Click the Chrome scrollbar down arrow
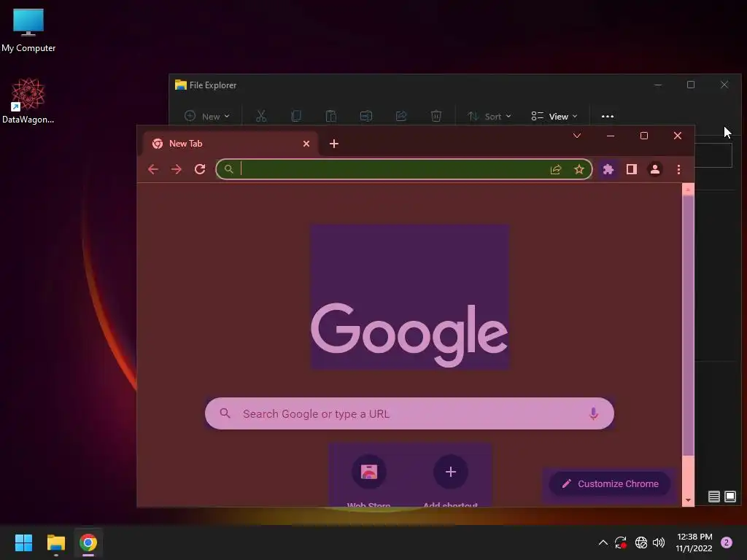 pos(688,500)
